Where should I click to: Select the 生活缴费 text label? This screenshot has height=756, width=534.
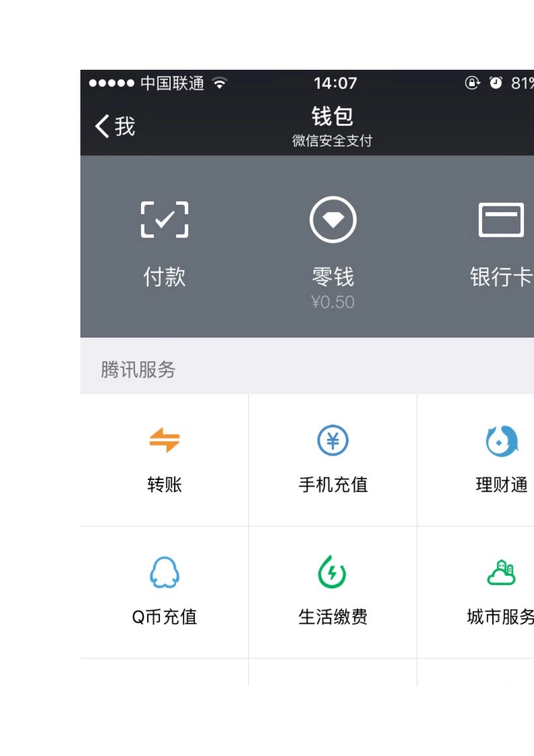pyautogui.click(x=333, y=617)
